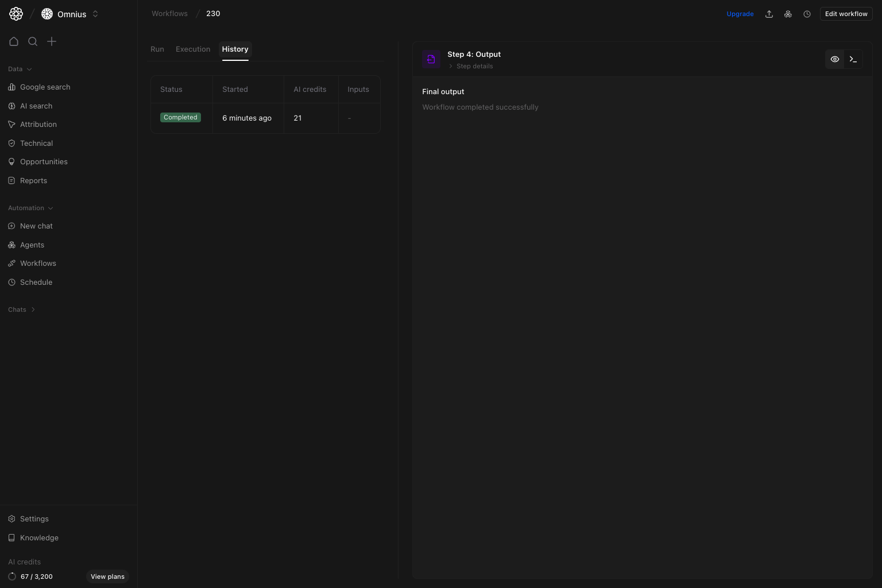Open the Agents section
This screenshot has height=588, width=882.
click(32, 245)
